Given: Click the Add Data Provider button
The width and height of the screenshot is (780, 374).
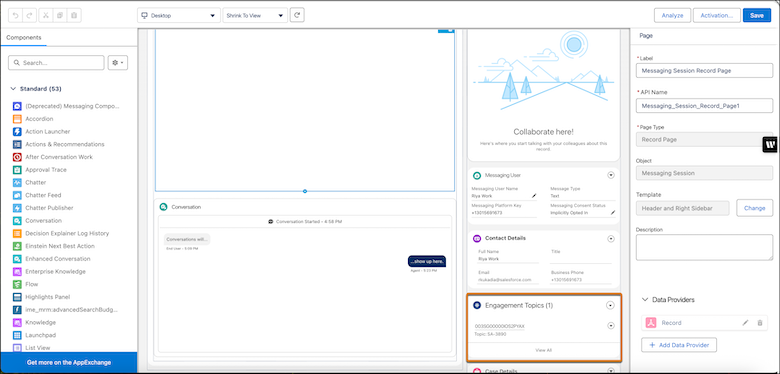Looking at the screenshot, I should [679, 344].
